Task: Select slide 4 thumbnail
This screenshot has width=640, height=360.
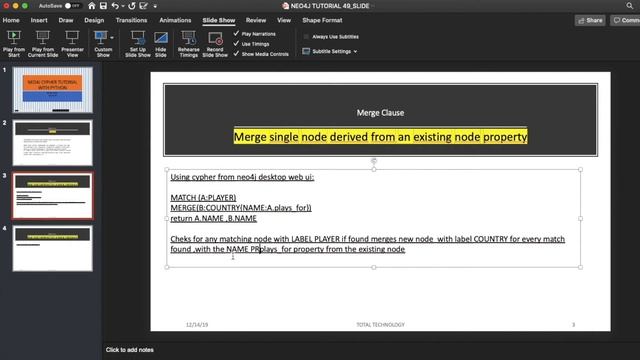Action: tap(52, 248)
